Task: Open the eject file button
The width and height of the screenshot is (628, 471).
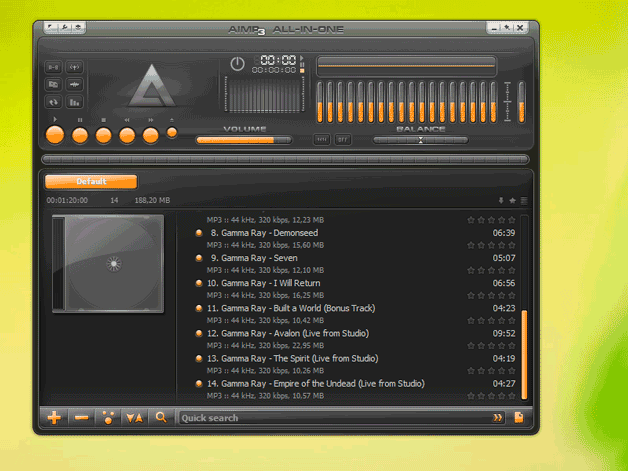Action: click(x=172, y=132)
